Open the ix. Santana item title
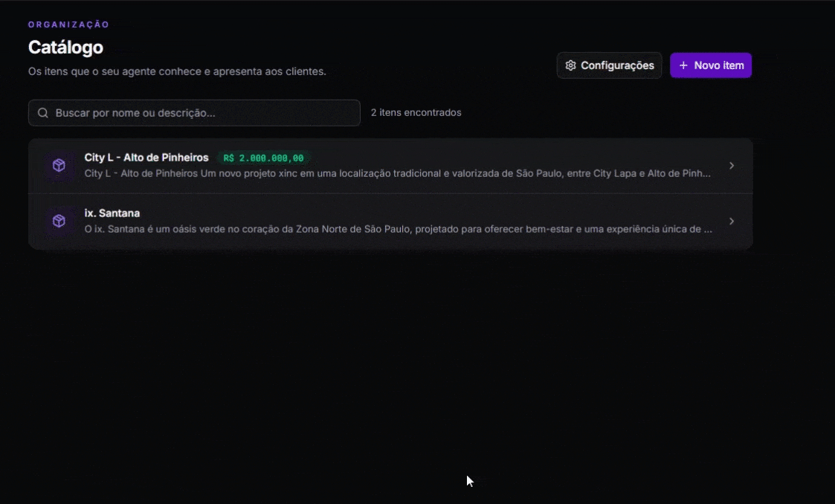The width and height of the screenshot is (835, 504). point(112,213)
